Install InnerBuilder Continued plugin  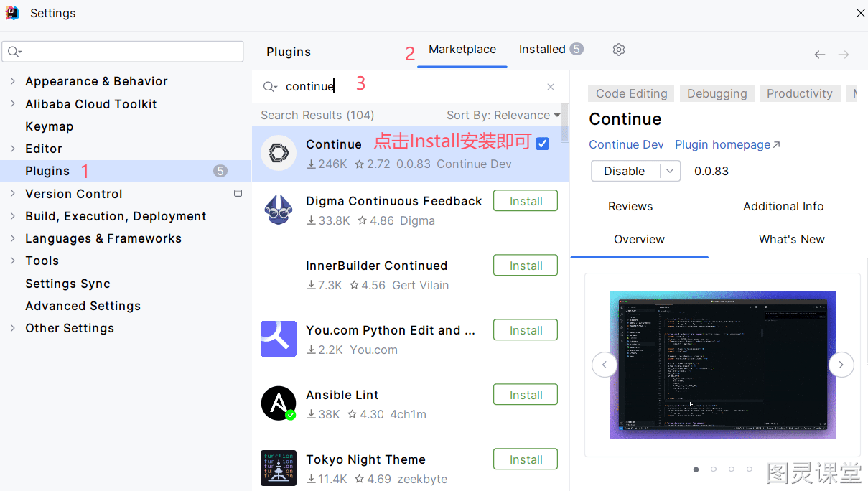pos(526,266)
